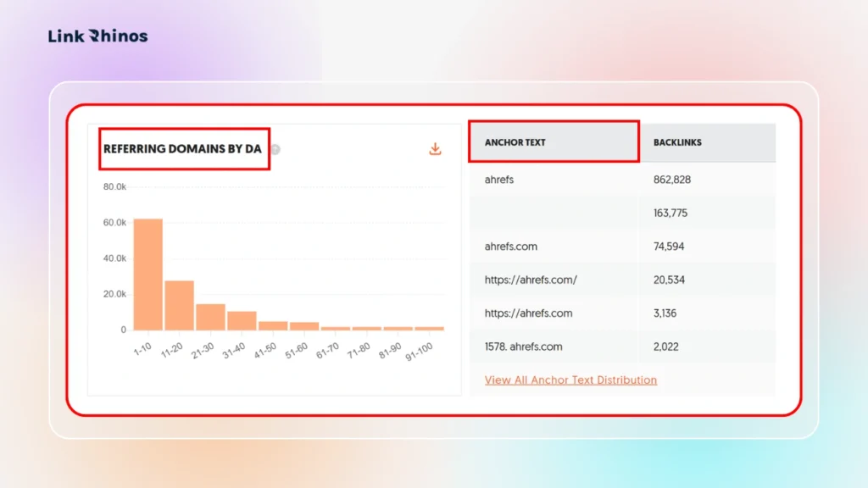The width and height of the screenshot is (868, 488).
Task: Click the Referring Domains by DA title
Action: (x=183, y=149)
